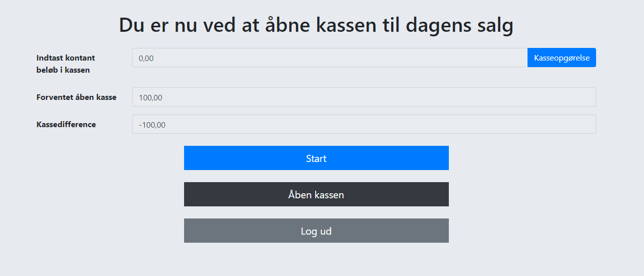Click the field showing 0,00

pyautogui.click(x=329, y=58)
